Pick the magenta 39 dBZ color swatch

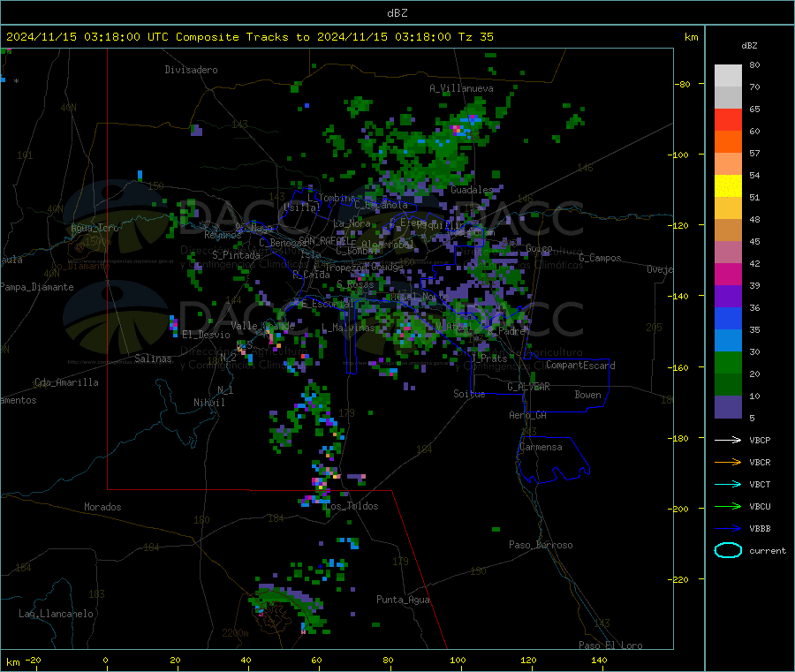[x=728, y=274]
